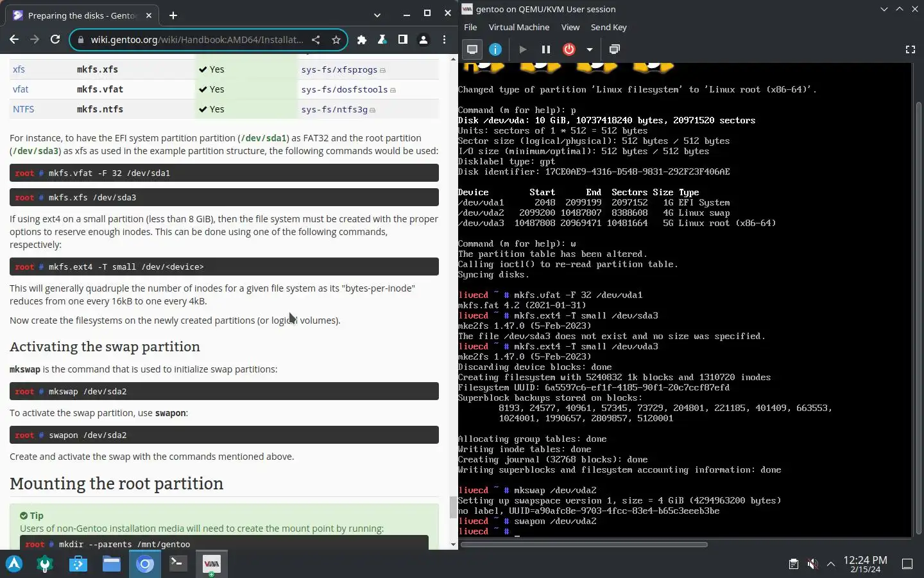Screen dimensions: 924x578
Task: Click the mkswap /dev/sda2 code block
Action: click(224, 391)
